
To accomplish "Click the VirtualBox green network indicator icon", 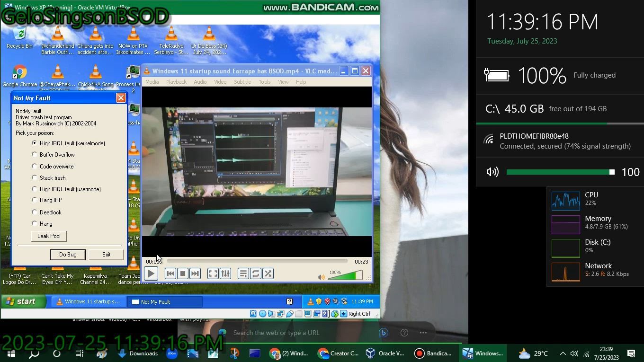I will coord(334,313).
